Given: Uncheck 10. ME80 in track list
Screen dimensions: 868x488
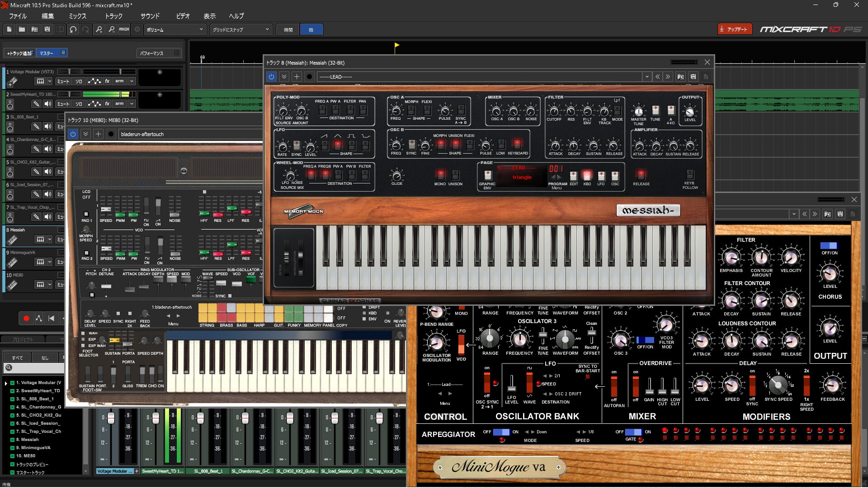Looking at the screenshot, I should [x=12, y=456].
